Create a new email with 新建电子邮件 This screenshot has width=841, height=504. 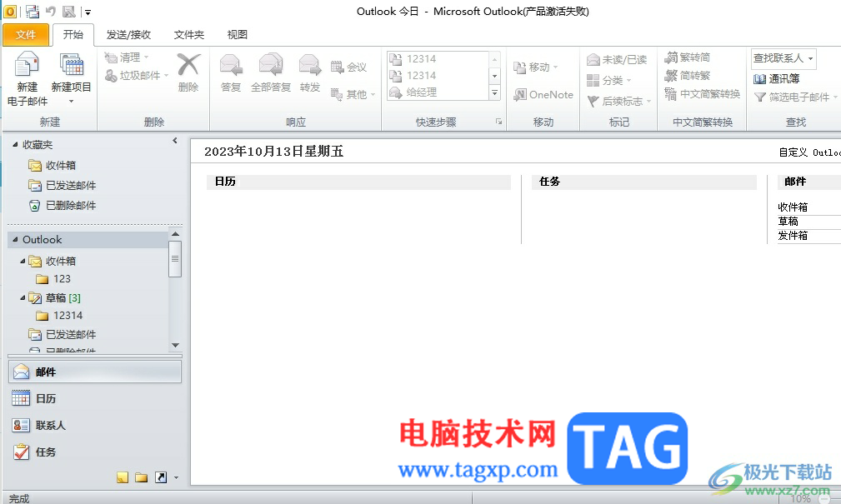28,78
